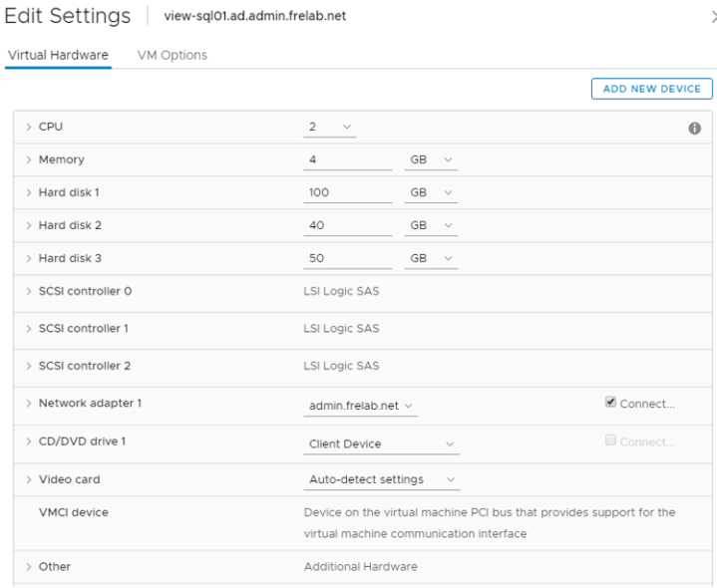Expand the Hard disk 1 row
This screenshot has width=717, height=588.
point(29,192)
